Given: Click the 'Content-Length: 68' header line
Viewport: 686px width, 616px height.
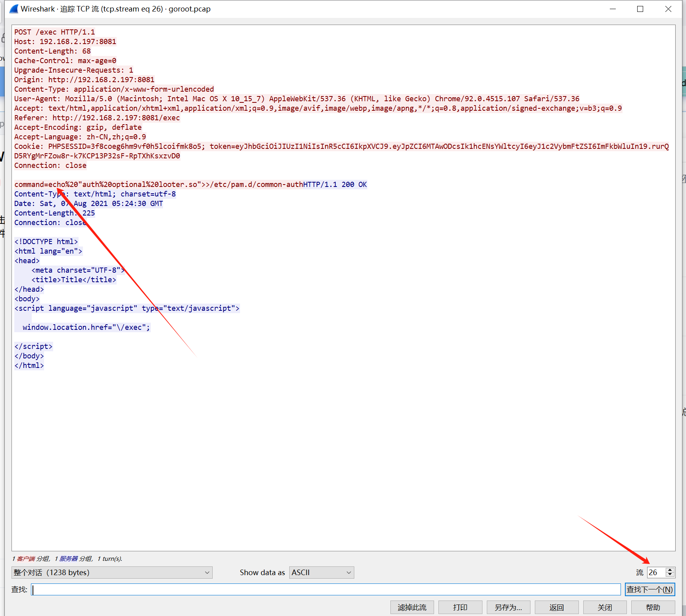Looking at the screenshot, I should 53,51.
